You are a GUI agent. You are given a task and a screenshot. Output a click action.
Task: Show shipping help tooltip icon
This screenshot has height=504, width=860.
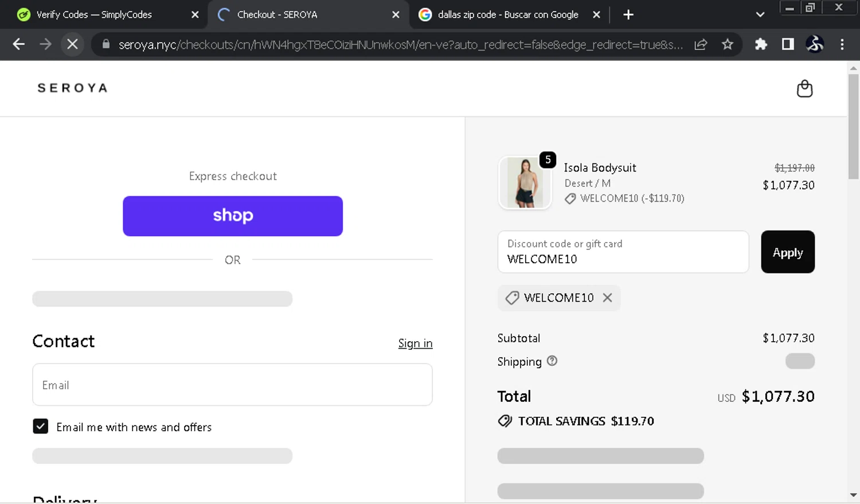tap(552, 361)
